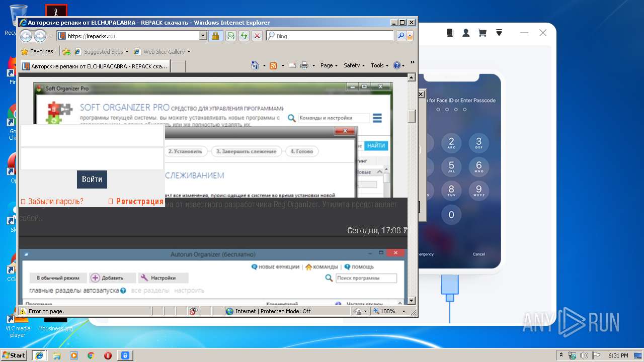Click the book icon in background app
The width and height of the screenshot is (644, 362).
[x=450, y=33]
